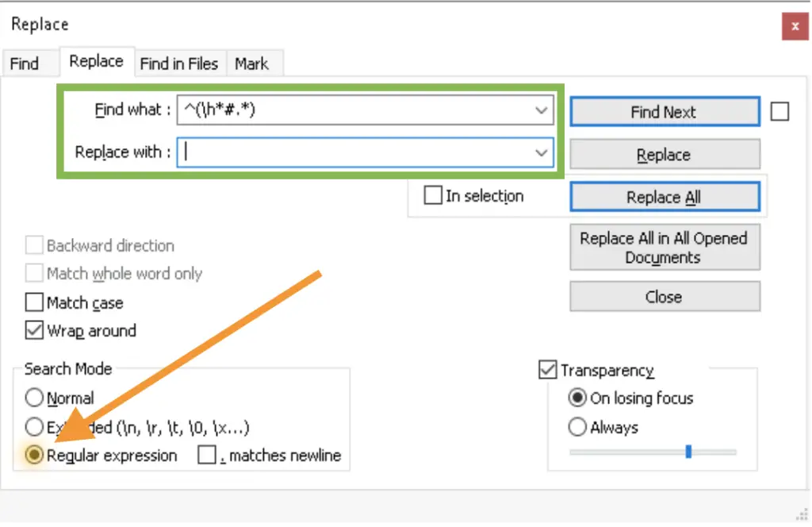
Task: Open the Replace with history dropdown
Action: [542, 152]
